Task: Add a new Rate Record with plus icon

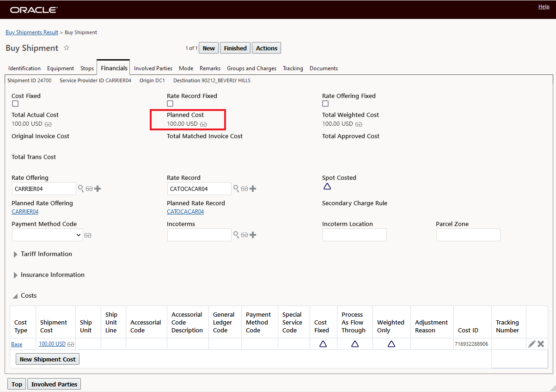Action: pos(253,189)
